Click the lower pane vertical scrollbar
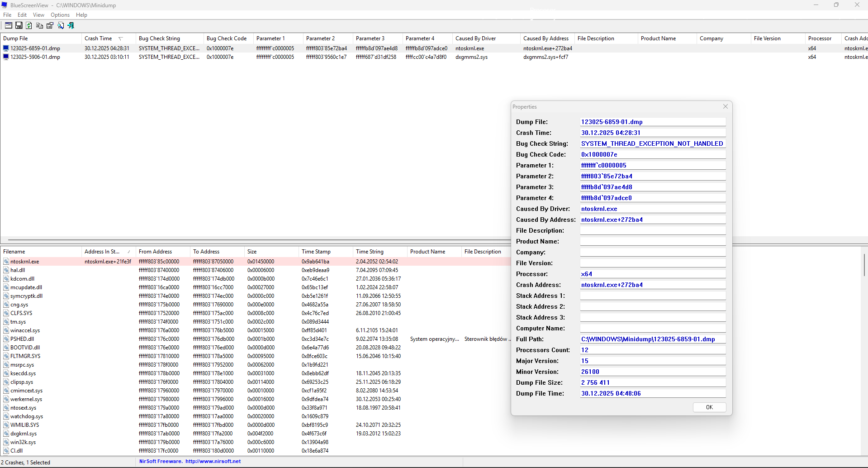 click(864, 264)
